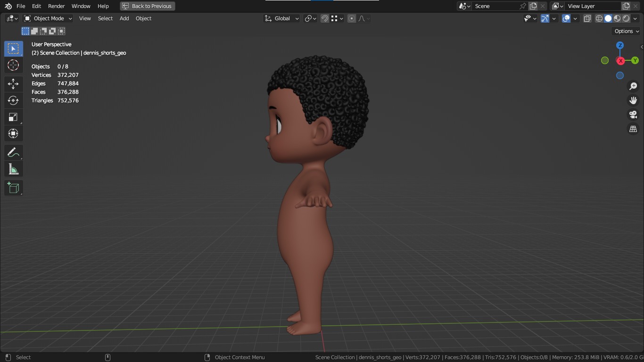Toggle proportional editing
644x362 pixels.
click(352, 18)
